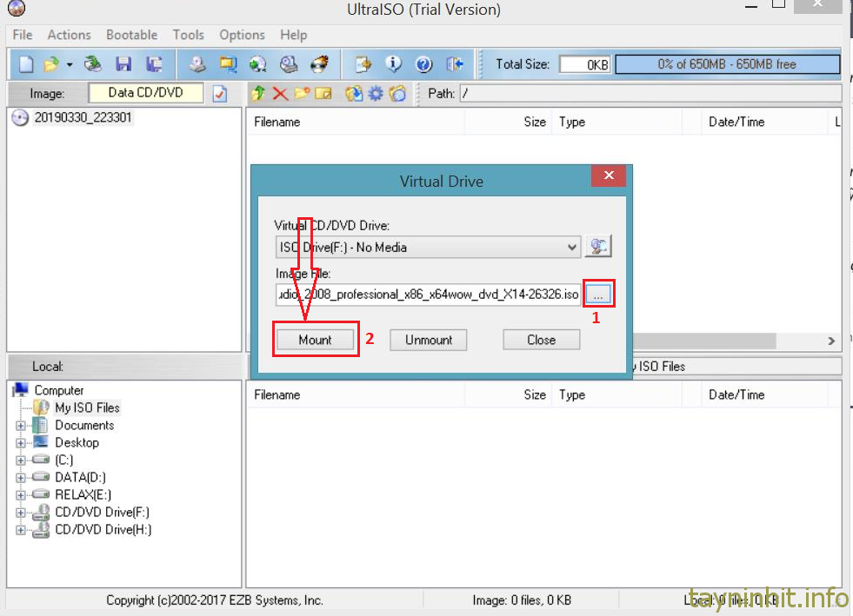Click the Save floppy disk icon
This screenshot has height=616, width=853.
tap(123, 64)
